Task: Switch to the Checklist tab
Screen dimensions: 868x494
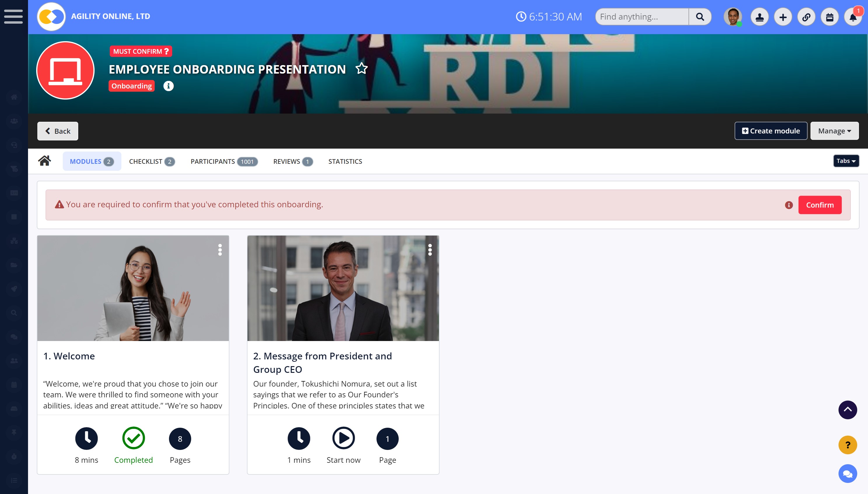Action: 151,161
